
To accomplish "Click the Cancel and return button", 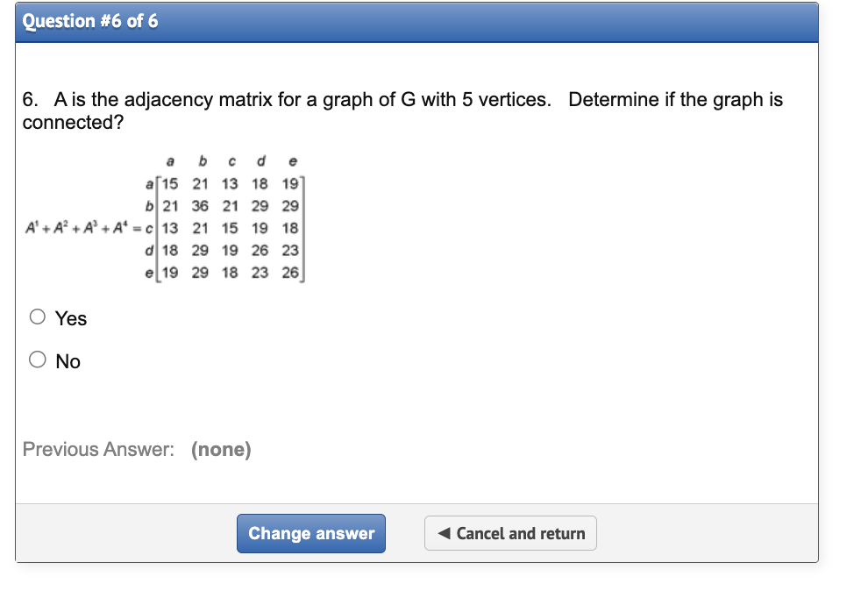I will (x=510, y=533).
